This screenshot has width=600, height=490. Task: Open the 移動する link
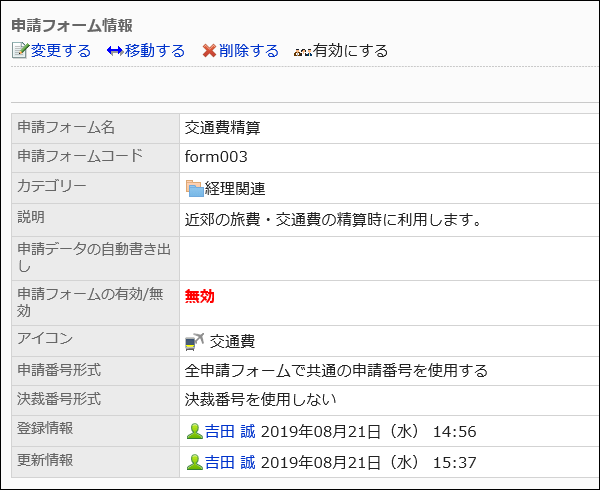pyautogui.click(x=155, y=50)
